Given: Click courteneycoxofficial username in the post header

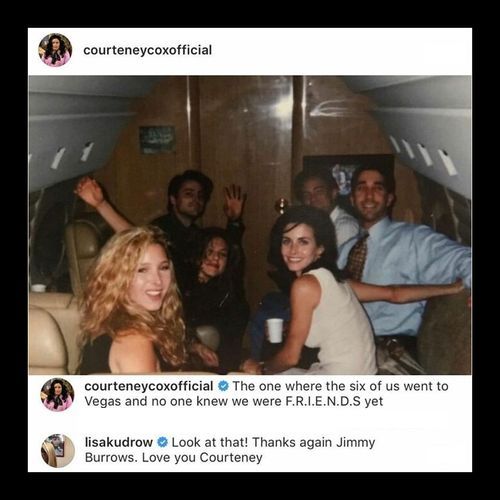Looking at the screenshot, I should tap(147, 50).
